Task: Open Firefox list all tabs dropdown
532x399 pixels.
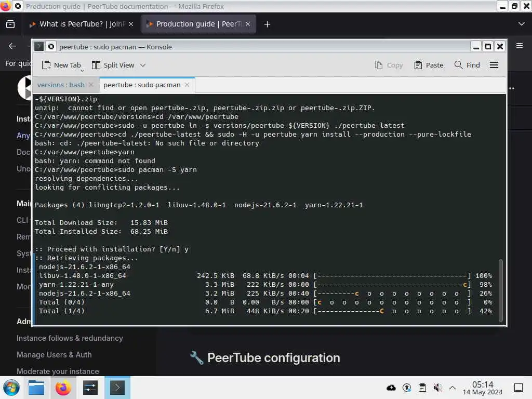Action: pos(522,24)
